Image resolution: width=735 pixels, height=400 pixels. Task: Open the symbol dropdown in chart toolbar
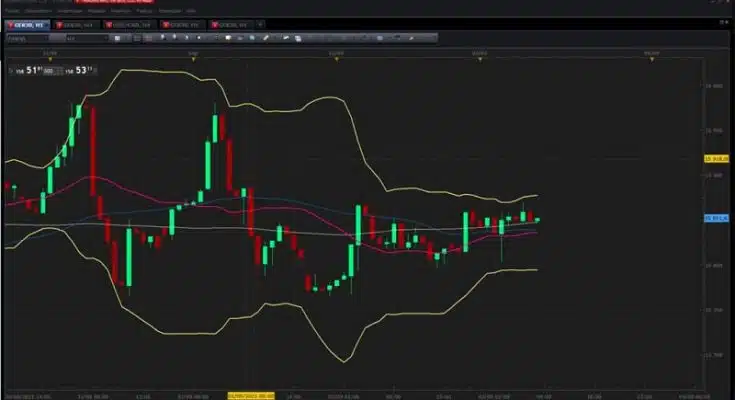27,38
